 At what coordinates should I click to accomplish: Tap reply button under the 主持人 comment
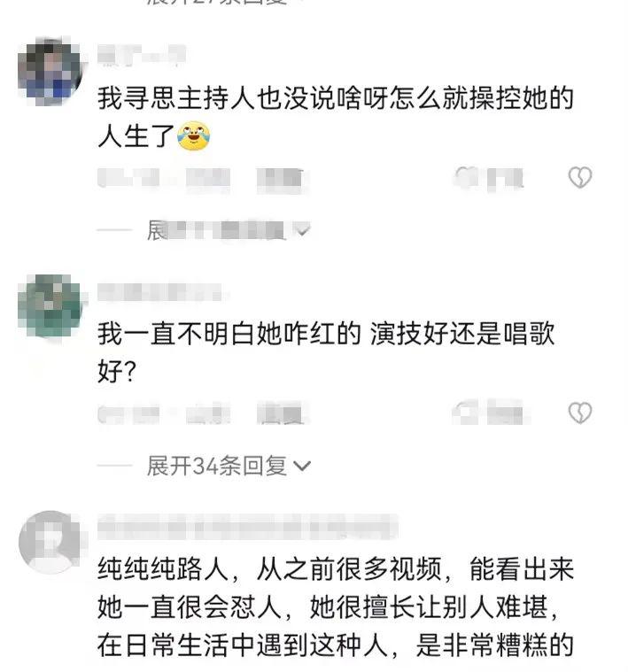281,178
